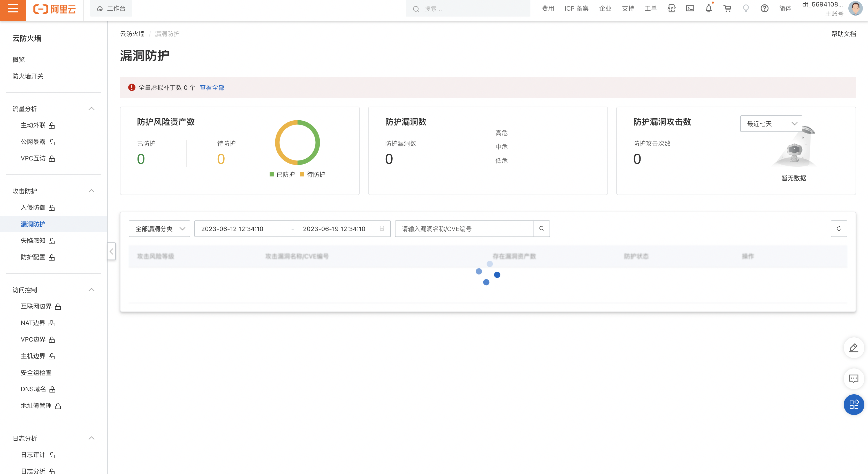Click the 云防火墙 breadcrumb link

132,34
